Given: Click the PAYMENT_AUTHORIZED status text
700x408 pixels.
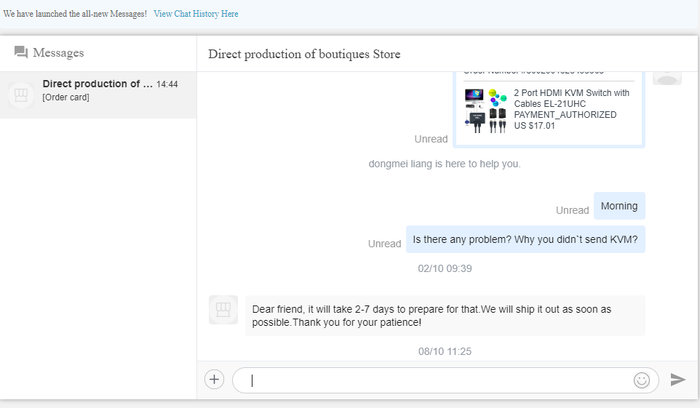Looking at the screenshot, I should click(564, 115).
